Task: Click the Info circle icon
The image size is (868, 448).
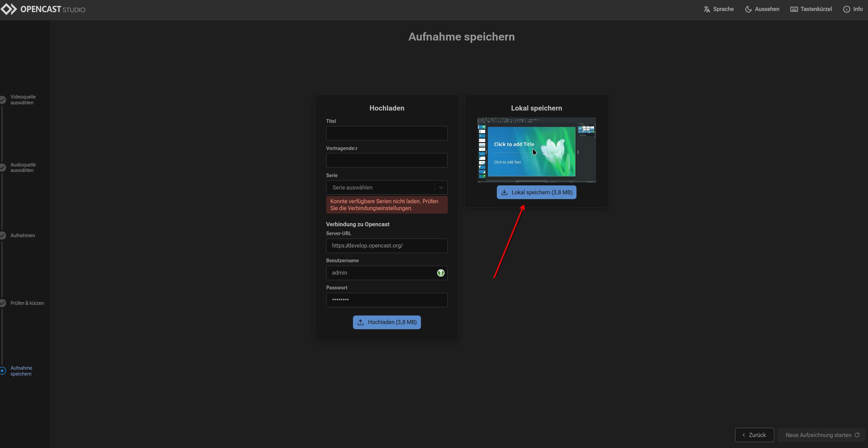Action: [846, 9]
